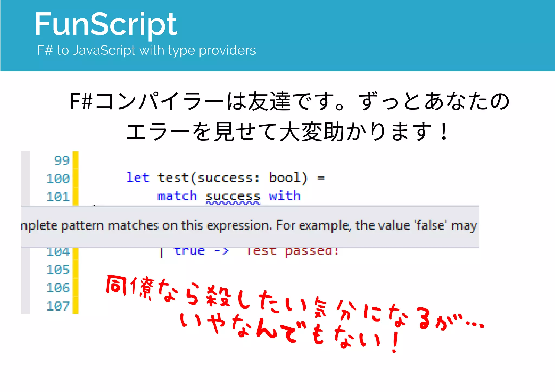Click the Japanese heading line starting 'F#コンパイラー'
Screen dimensions: 555x392
pos(289,101)
